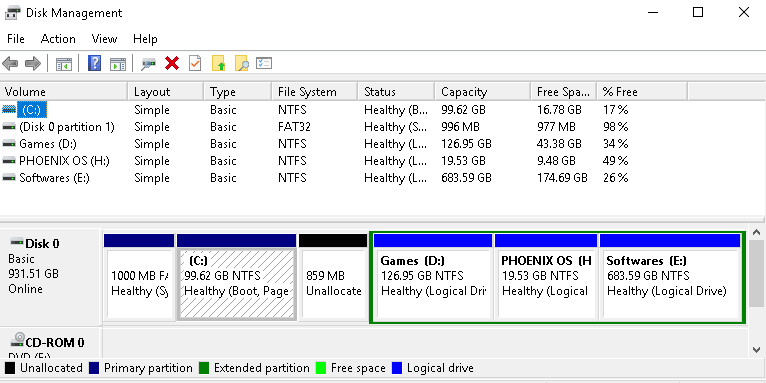Click the Forward arrow toolbar icon

click(33, 64)
